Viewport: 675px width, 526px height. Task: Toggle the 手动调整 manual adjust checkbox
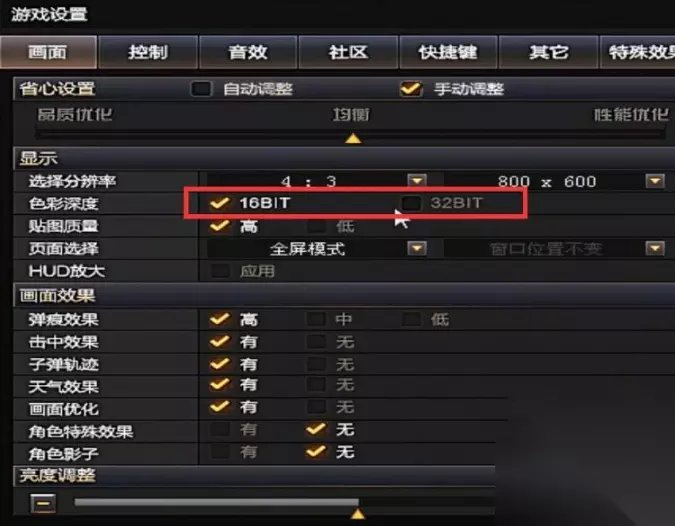411,89
